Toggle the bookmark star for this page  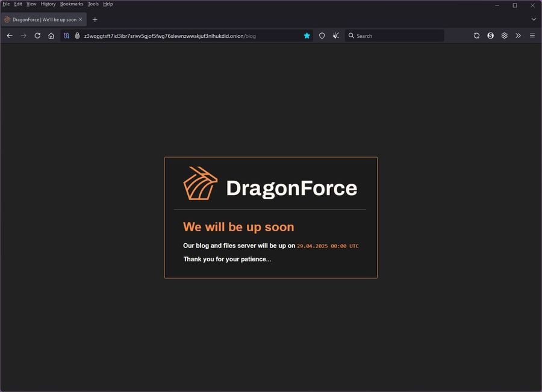click(x=307, y=36)
